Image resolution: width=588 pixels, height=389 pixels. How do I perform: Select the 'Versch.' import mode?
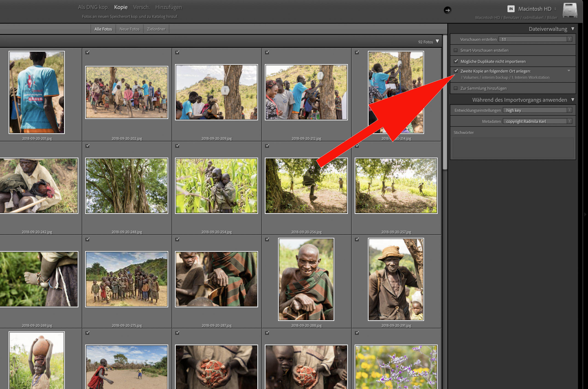(x=141, y=7)
